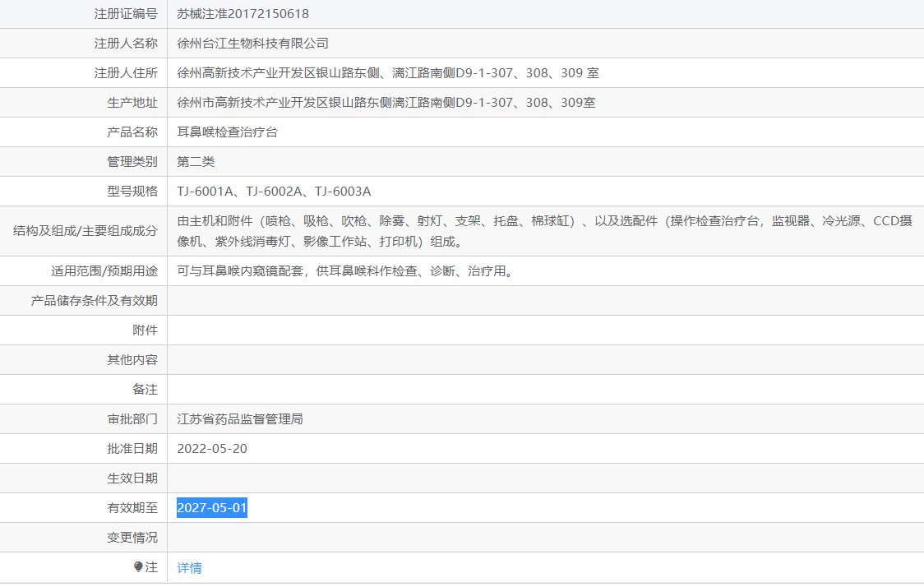Click the 结构及组成 description text

point(544,231)
